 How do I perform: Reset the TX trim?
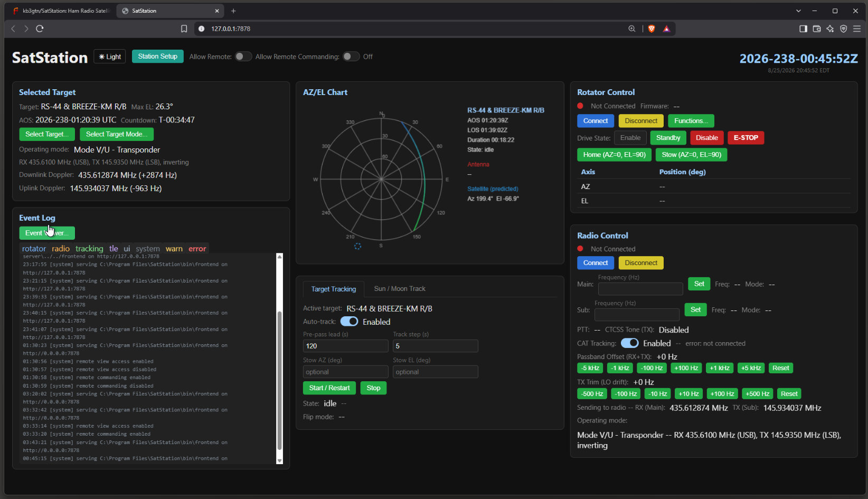point(789,394)
